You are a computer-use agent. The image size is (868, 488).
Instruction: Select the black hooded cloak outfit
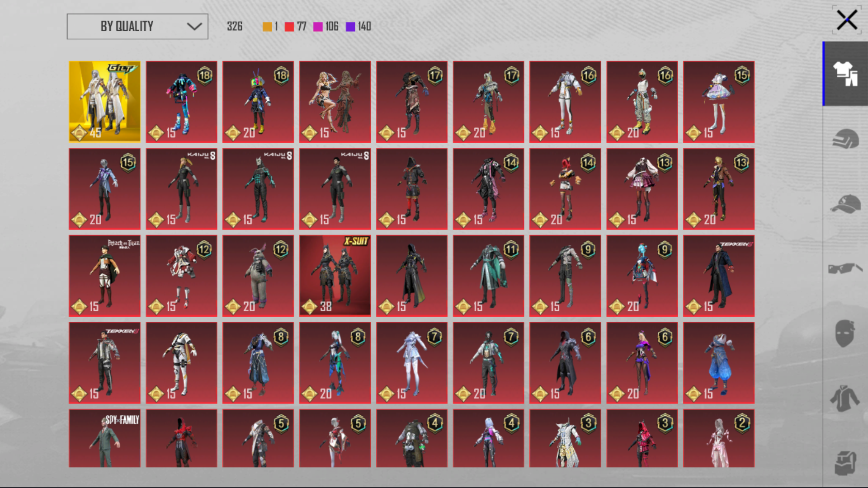(x=411, y=276)
